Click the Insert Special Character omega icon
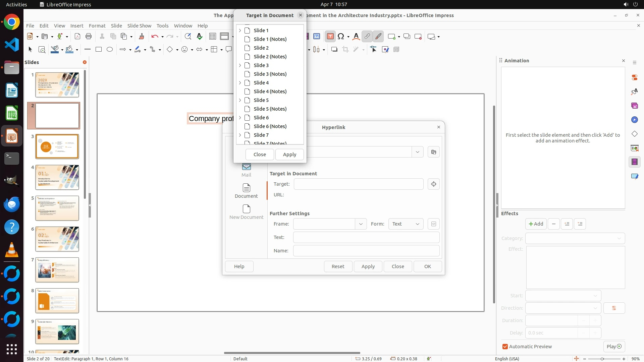The image size is (644, 362). click(x=341, y=37)
